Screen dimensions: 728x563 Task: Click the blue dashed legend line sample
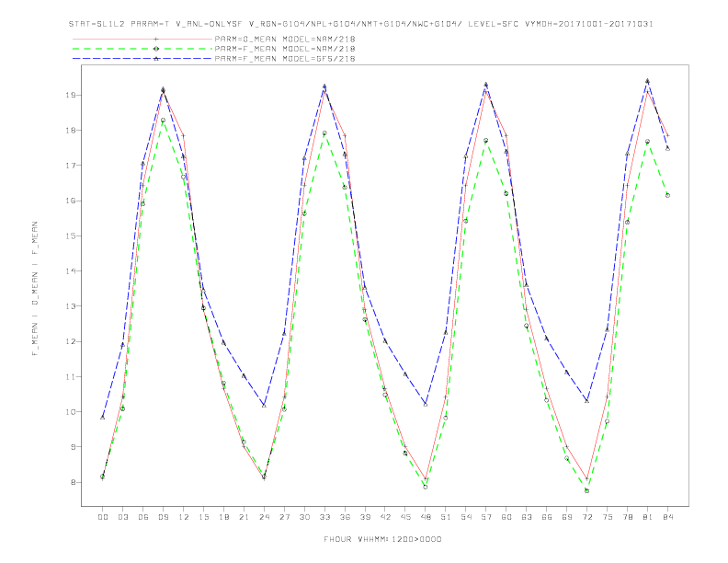coord(142,59)
